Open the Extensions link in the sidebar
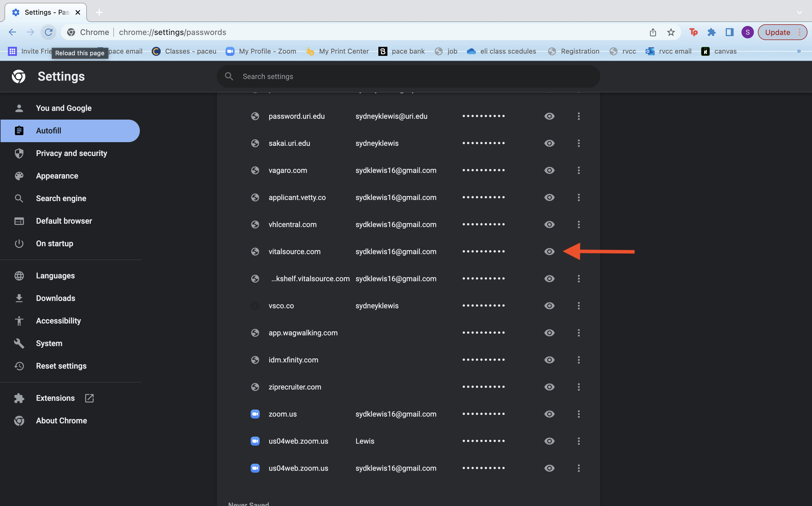The height and width of the screenshot is (506, 812). pos(55,398)
